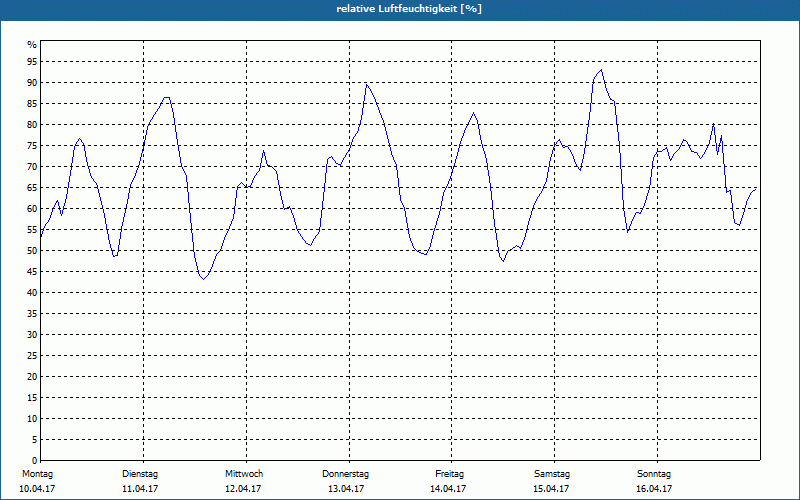Click the y-axis value '95'
Viewport: 800px width, 500px height.
(x=32, y=62)
